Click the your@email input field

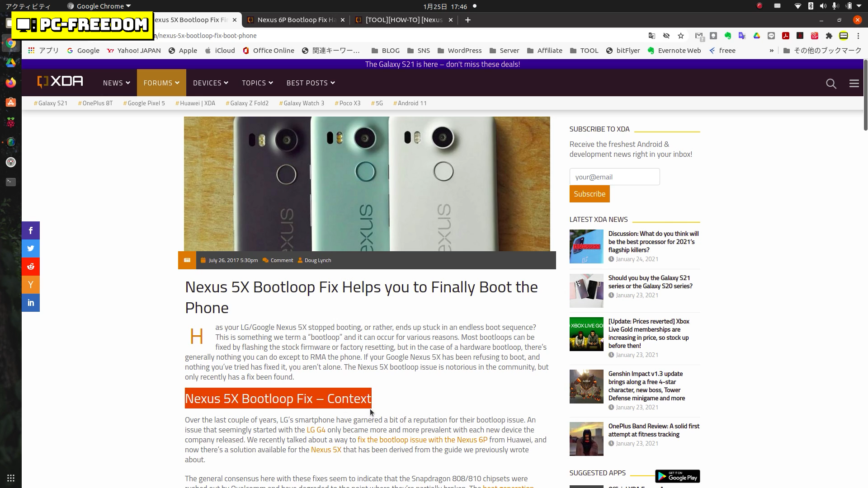pyautogui.click(x=614, y=177)
